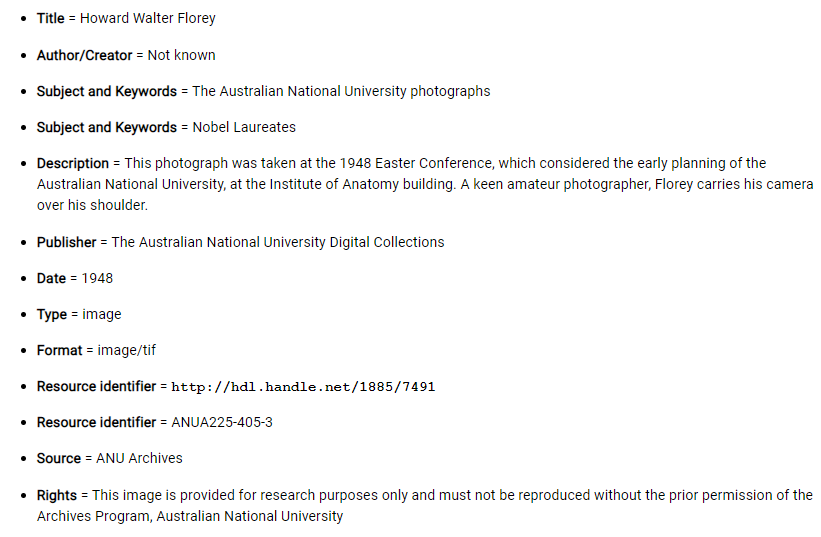Click 'Archives Program, Australian National University' text
The height and width of the screenshot is (537, 821).
[190, 516]
